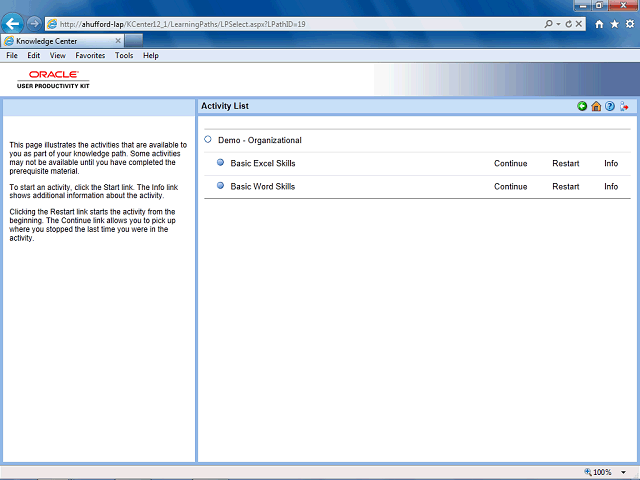Open Info for Basic Excel Skills
The image size is (640, 480).
click(611, 163)
